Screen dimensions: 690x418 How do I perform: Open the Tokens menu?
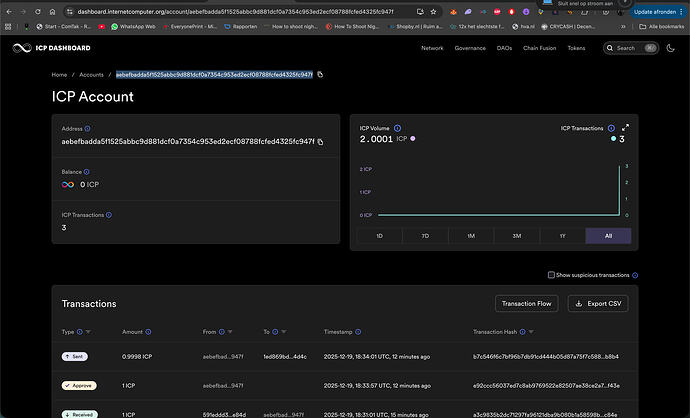(576, 48)
